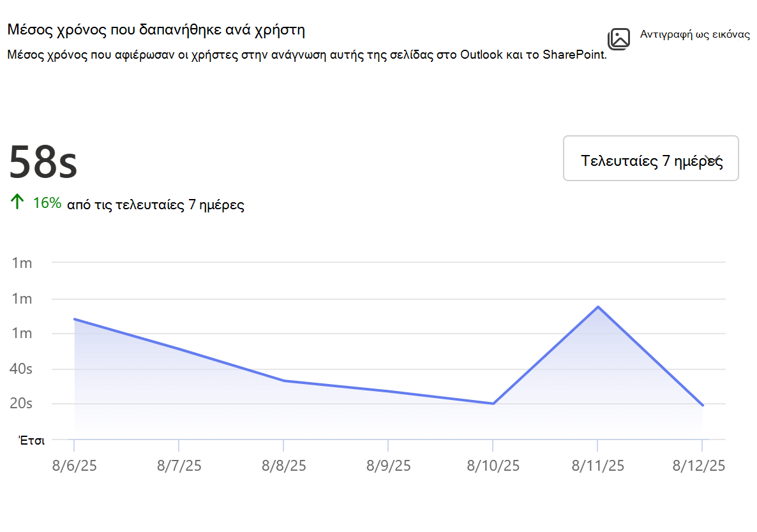757x532 pixels.
Task: Click the dropdown chevron arrow
Action: (x=712, y=159)
